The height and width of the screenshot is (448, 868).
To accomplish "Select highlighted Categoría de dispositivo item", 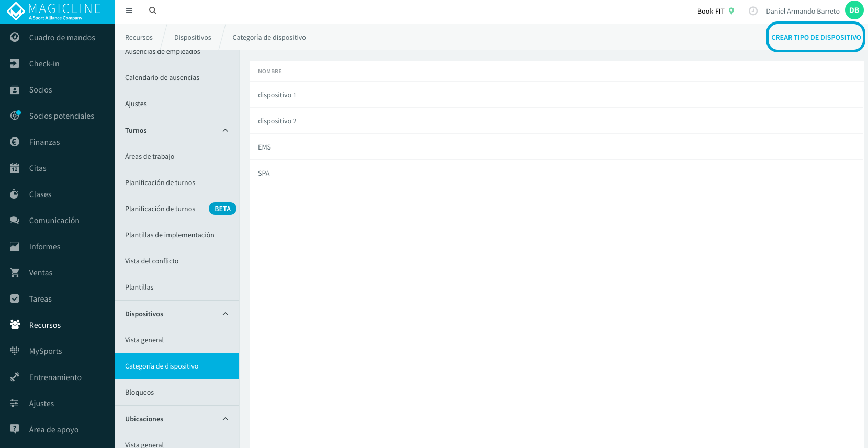I will coord(177,366).
